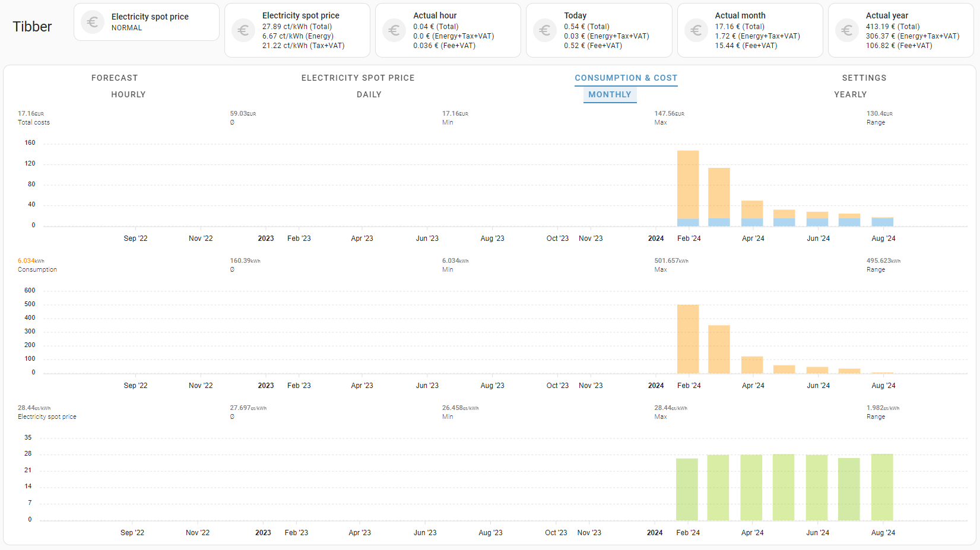
Task: Click the 413.19 € (Total) yearly value
Action: coord(893,27)
